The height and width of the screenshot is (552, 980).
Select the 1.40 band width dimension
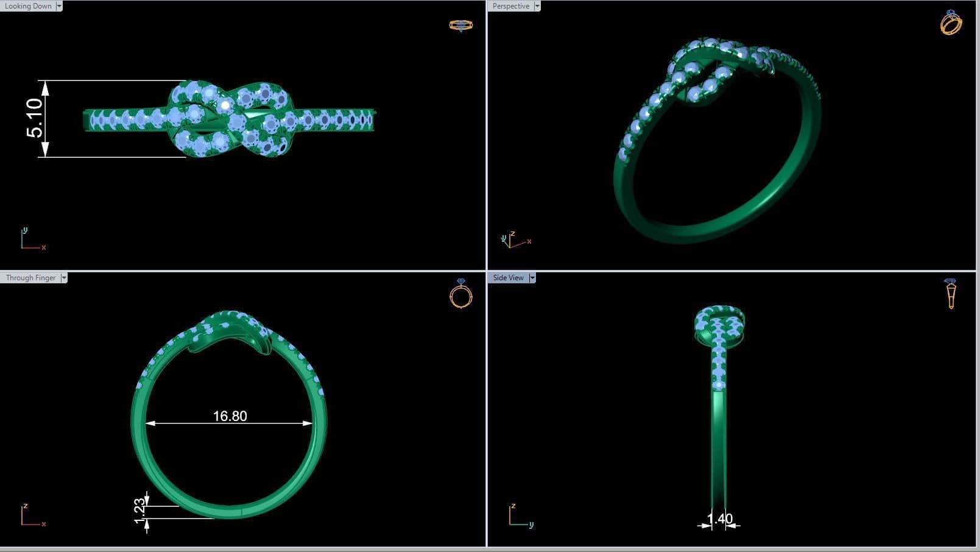(x=719, y=518)
